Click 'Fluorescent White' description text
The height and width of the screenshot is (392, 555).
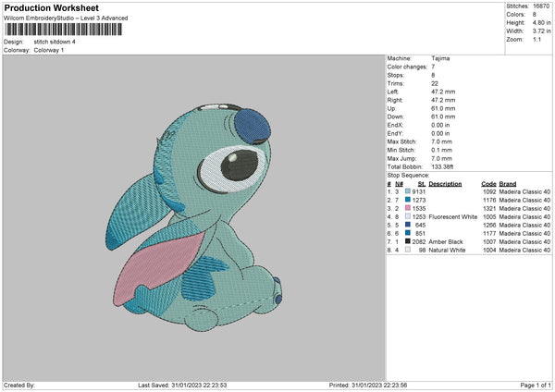coord(452,217)
